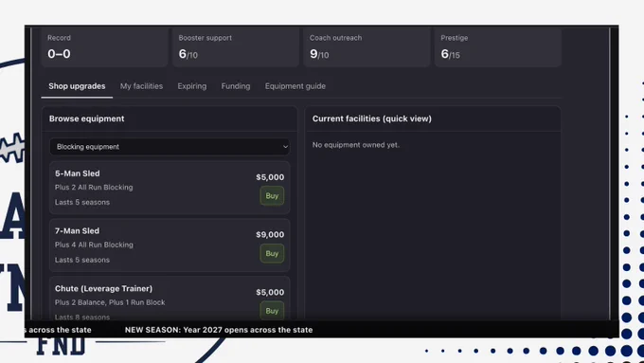Viewport: 644px width, 363px height.
Task: Click 'Plus 2 Balance, Plus 1 Run Block'
Action: (x=110, y=302)
